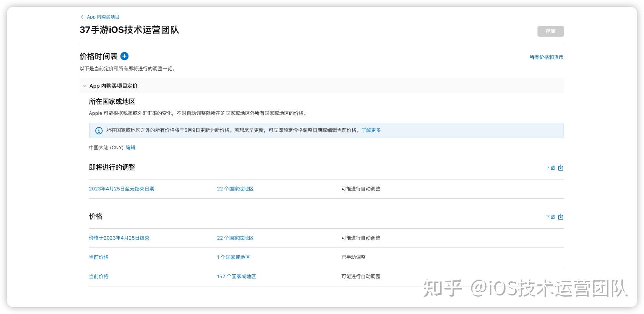
Task: Click the 中国大陆 (CNY) label
Action: (106, 148)
